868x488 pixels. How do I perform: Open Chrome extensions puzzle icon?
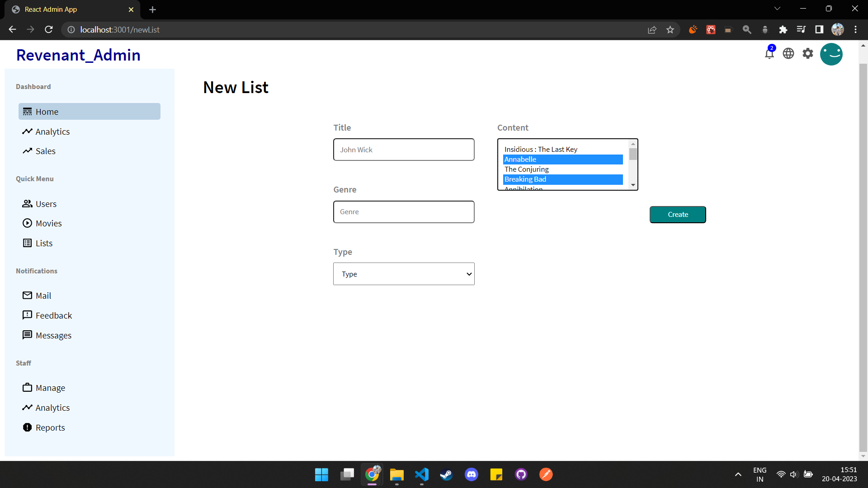tap(783, 30)
